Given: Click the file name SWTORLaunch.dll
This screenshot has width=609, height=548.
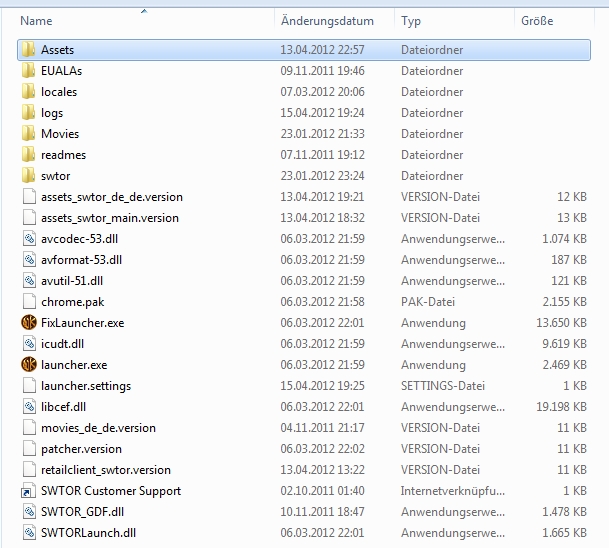Looking at the screenshot, I should pos(89,533).
